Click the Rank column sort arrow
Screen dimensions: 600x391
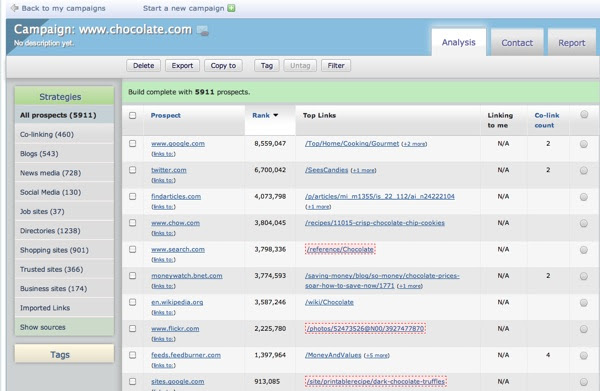pyautogui.click(x=276, y=115)
